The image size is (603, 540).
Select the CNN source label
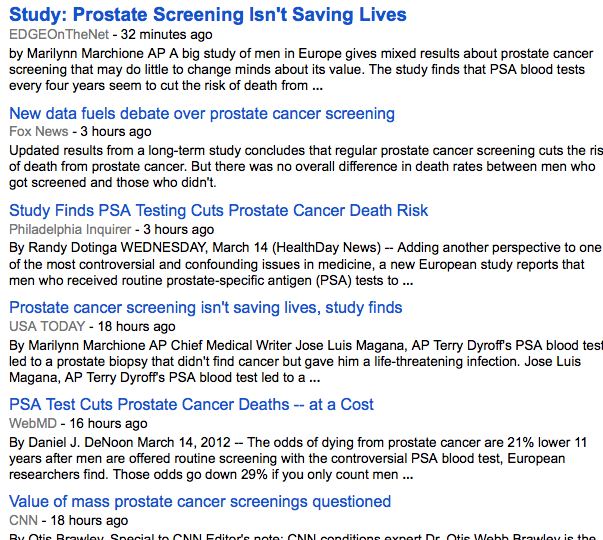pyautogui.click(x=24, y=519)
